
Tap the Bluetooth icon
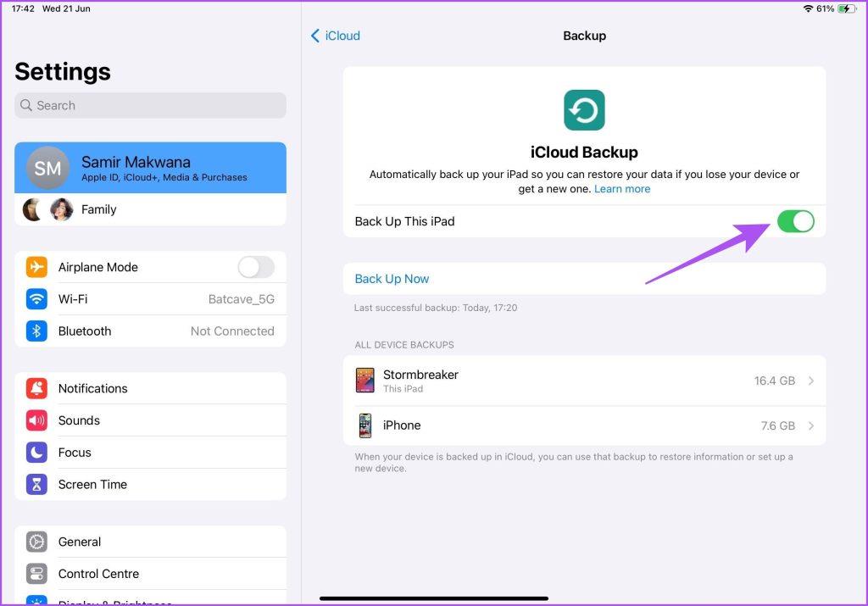coord(36,331)
